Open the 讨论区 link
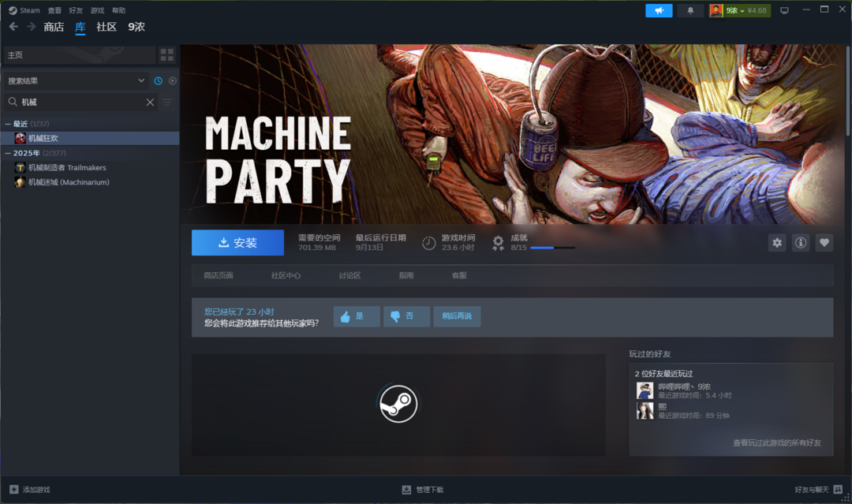This screenshot has width=852, height=504. [349, 275]
